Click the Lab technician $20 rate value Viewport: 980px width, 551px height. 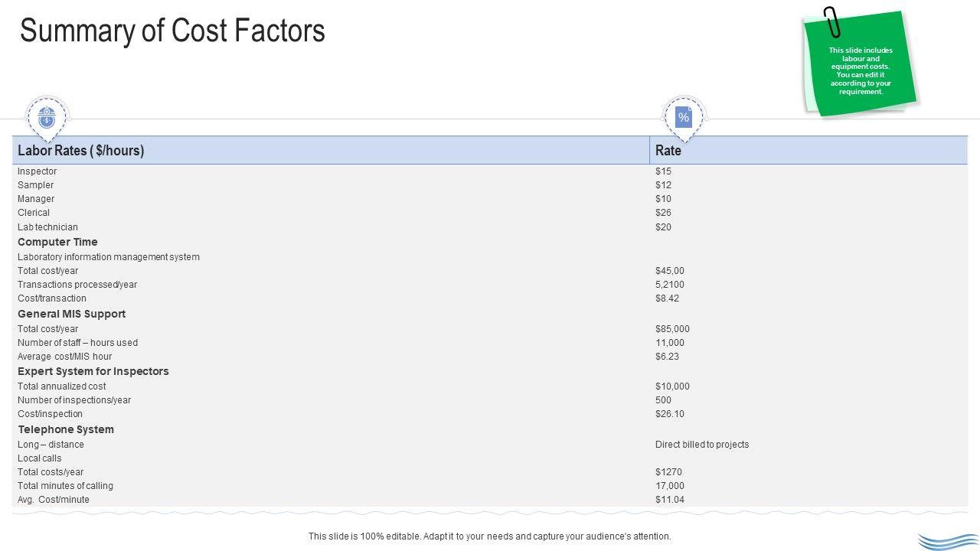coord(663,227)
